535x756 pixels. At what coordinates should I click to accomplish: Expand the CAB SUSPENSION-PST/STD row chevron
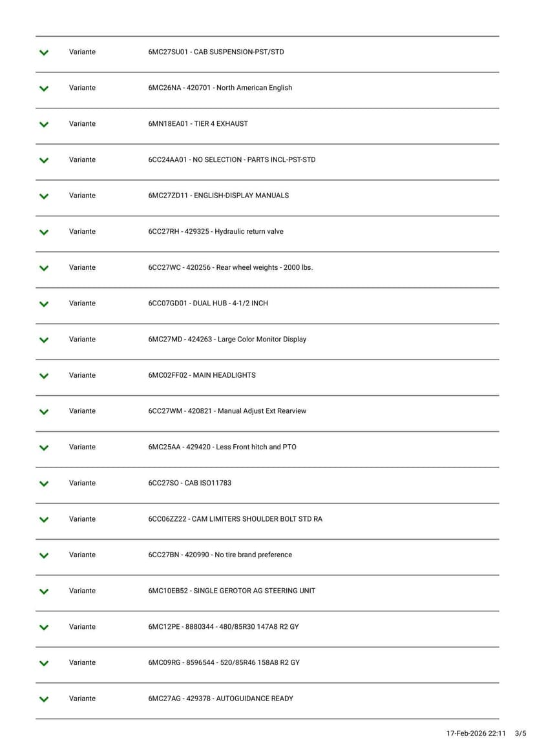point(44,52)
